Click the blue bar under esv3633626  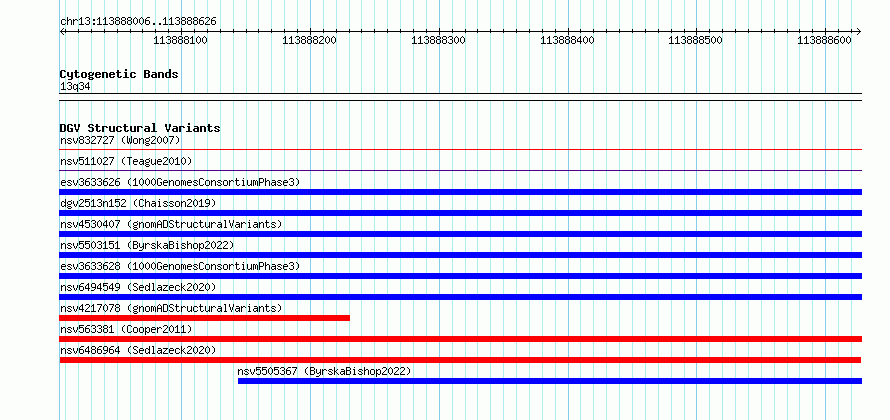[x=461, y=192]
